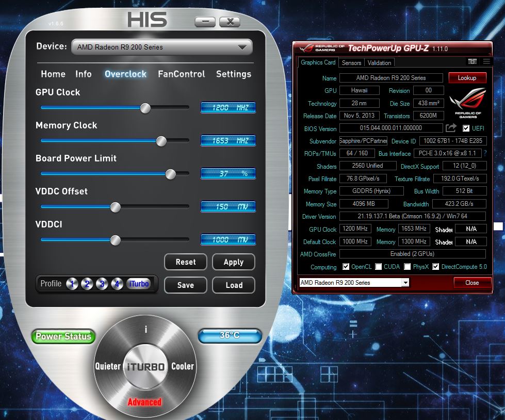Open GPU-Z hamburger menu icon
505x420 pixels.
(486, 61)
